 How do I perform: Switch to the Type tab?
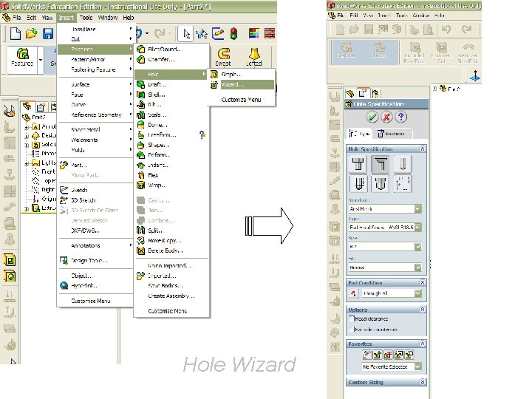click(x=359, y=133)
